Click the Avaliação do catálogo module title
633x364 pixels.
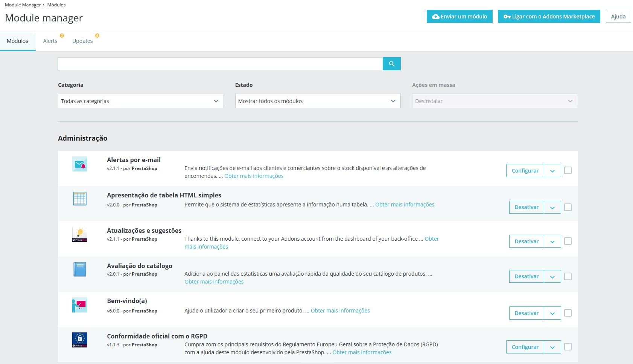point(140,266)
